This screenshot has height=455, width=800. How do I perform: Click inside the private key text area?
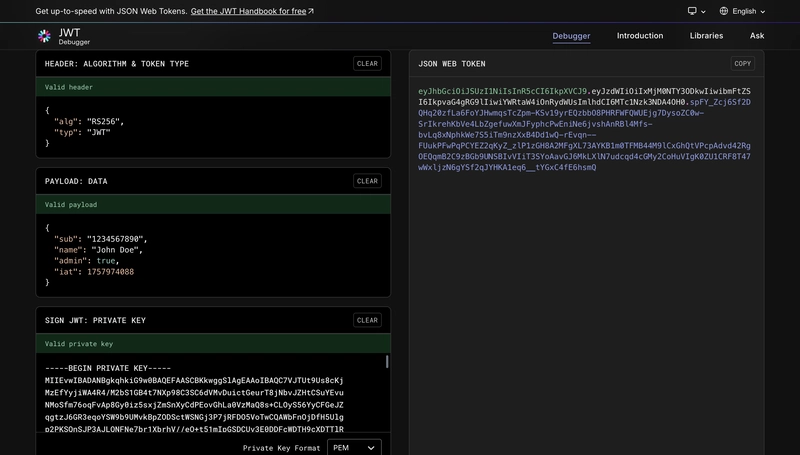213,392
